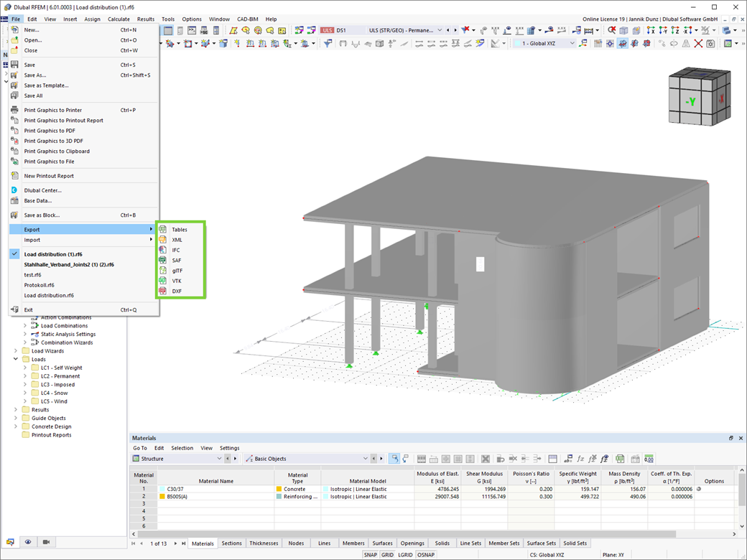This screenshot has height=560, width=747.
Task: Switch to the Sections tab
Action: pyautogui.click(x=231, y=543)
